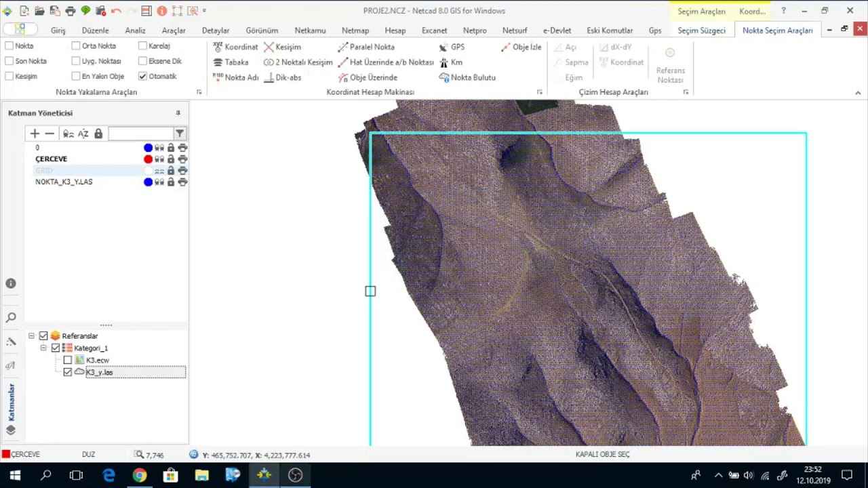
Task: Select the Obje Üzerinde tool
Action: coord(368,77)
